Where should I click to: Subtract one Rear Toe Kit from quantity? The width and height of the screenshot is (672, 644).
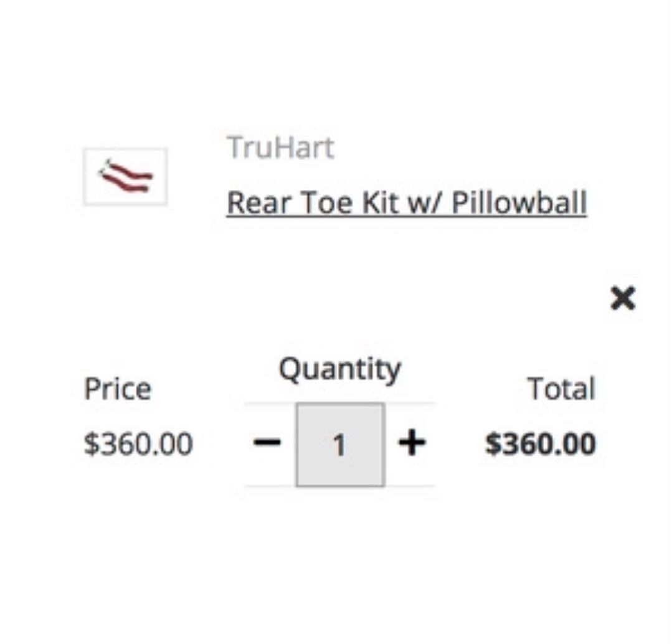click(x=267, y=443)
